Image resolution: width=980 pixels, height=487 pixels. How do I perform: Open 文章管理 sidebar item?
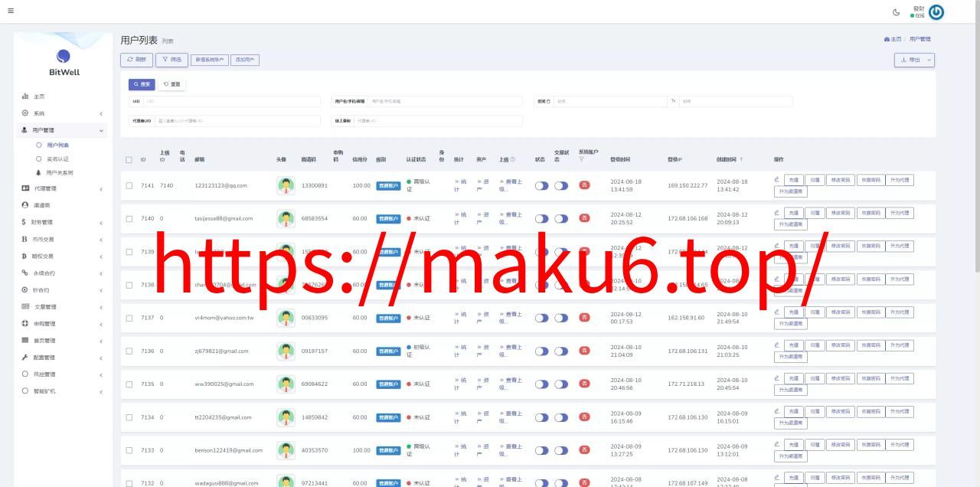click(x=45, y=306)
